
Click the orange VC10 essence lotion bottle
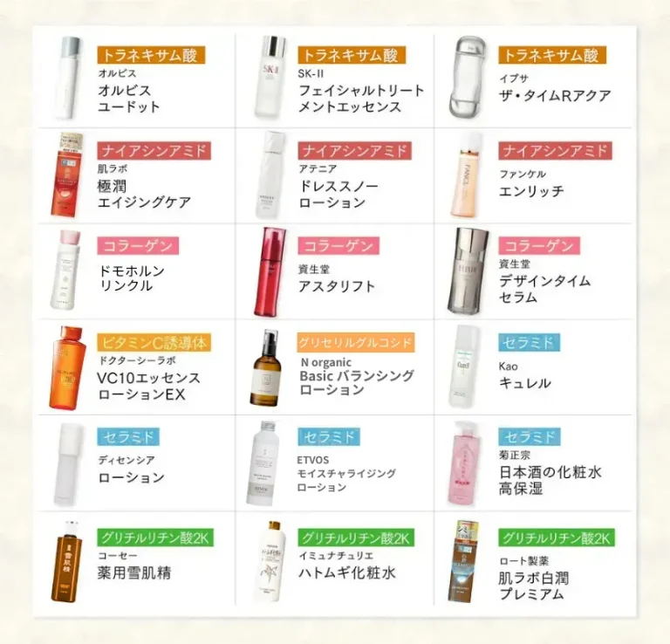(x=67, y=368)
